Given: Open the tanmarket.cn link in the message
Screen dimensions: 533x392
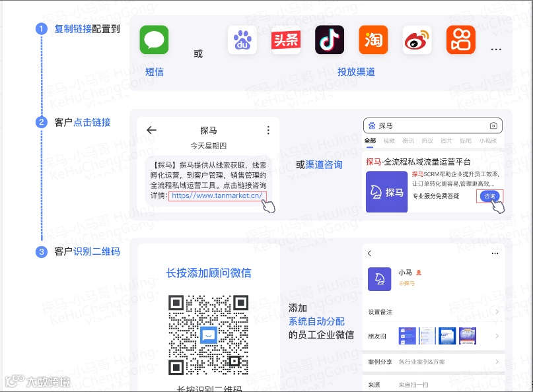Looking at the screenshot, I should pyautogui.click(x=217, y=195).
